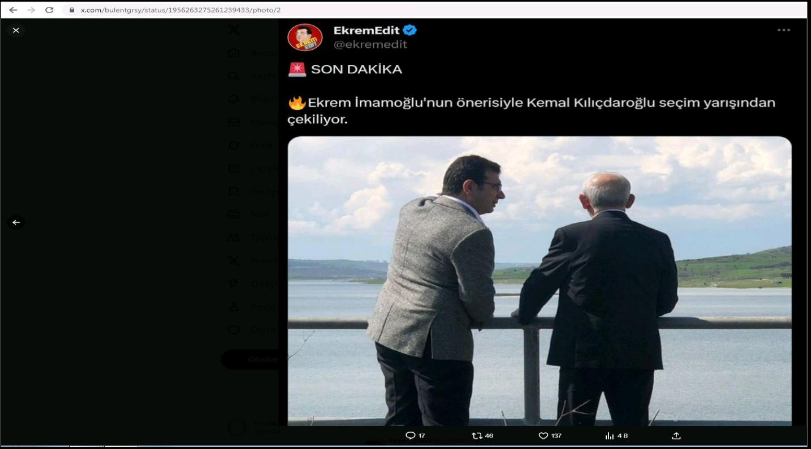View site info icon beside URL
Image resolution: width=811 pixels, height=449 pixels.
[x=71, y=9]
